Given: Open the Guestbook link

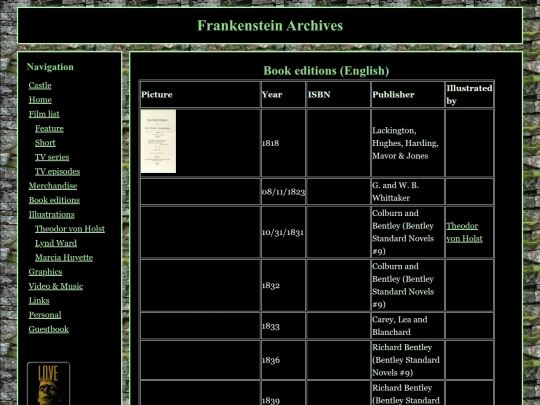Looking at the screenshot, I should coord(49,329).
